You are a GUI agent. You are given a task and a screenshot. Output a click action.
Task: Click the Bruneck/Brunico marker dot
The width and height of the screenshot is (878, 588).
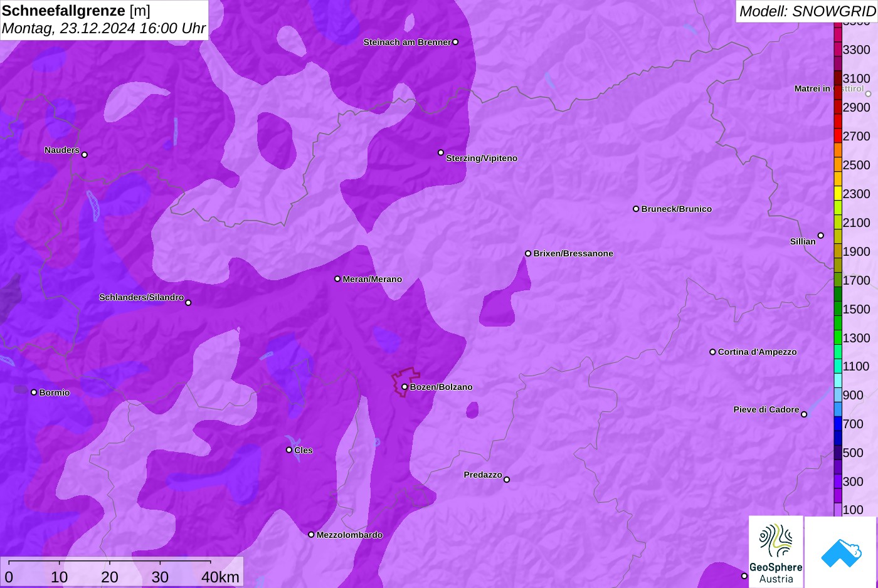[636, 209]
